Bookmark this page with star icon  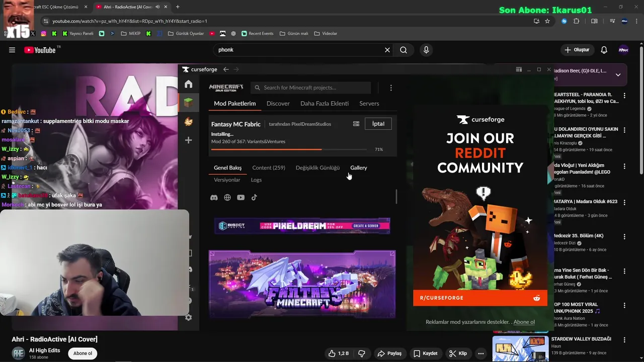tap(547, 21)
